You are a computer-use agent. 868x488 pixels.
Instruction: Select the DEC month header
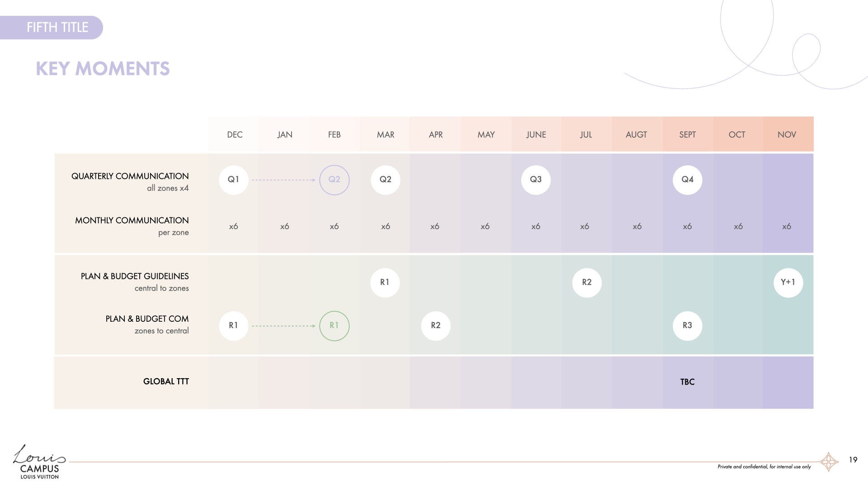(235, 135)
